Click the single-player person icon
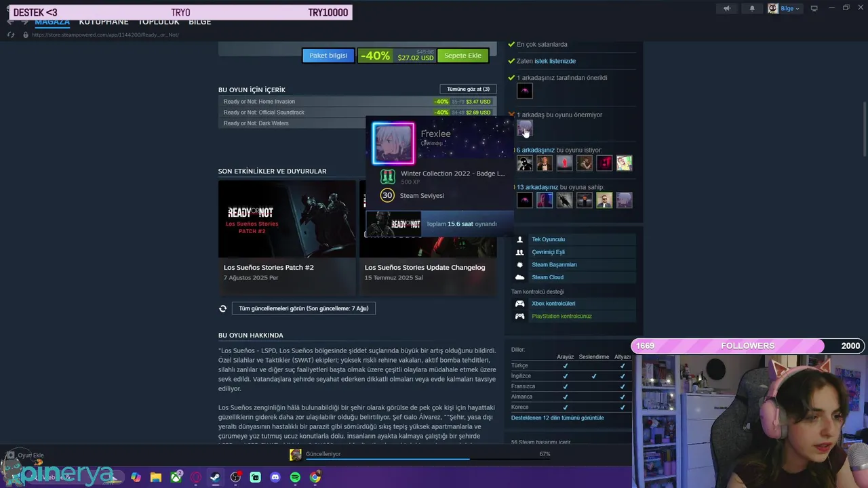Screen dimensions: 868x488 [520, 239]
